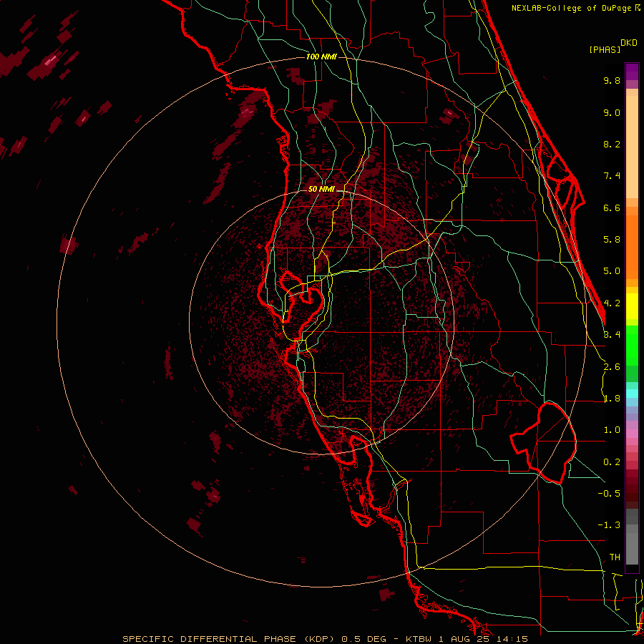
Task: Pick the yellow segment of the color bar
Action: pyautogui.click(x=632, y=306)
